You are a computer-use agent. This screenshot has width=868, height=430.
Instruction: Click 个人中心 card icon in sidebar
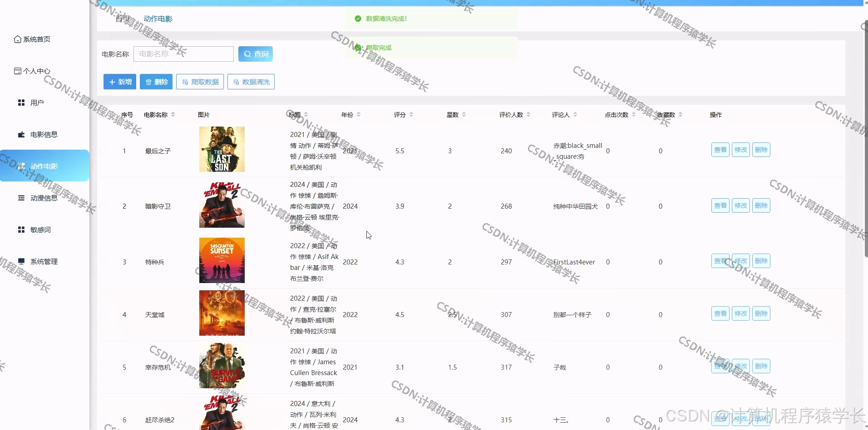tap(18, 71)
